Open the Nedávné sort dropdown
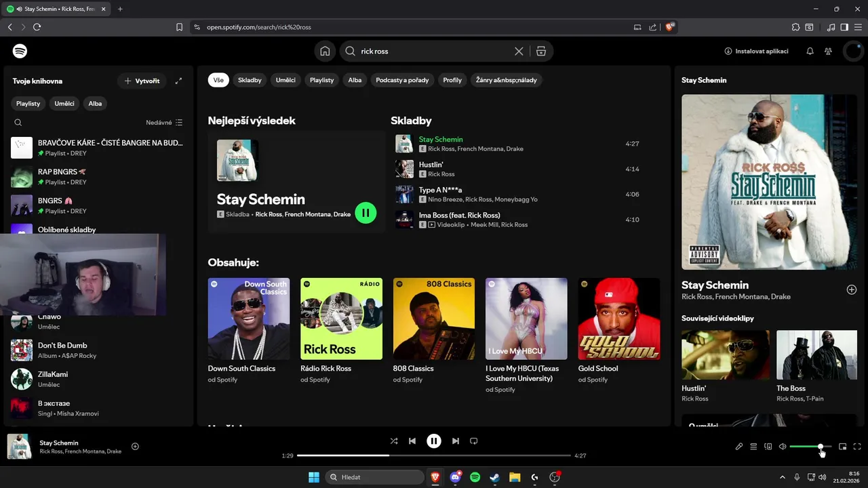 click(x=164, y=123)
